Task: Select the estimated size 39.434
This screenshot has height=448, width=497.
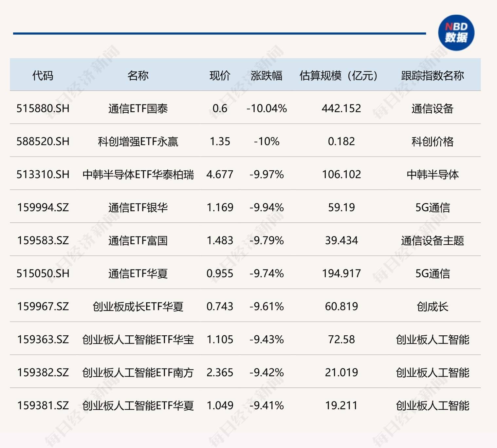Action: pyautogui.click(x=341, y=241)
